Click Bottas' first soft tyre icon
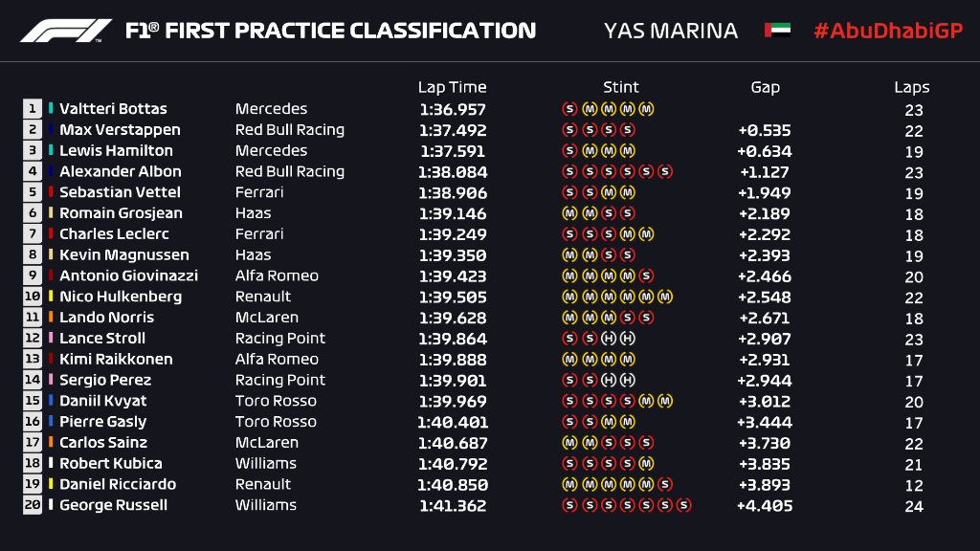This screenshot has width=980, height=551. tap(568, 109)
